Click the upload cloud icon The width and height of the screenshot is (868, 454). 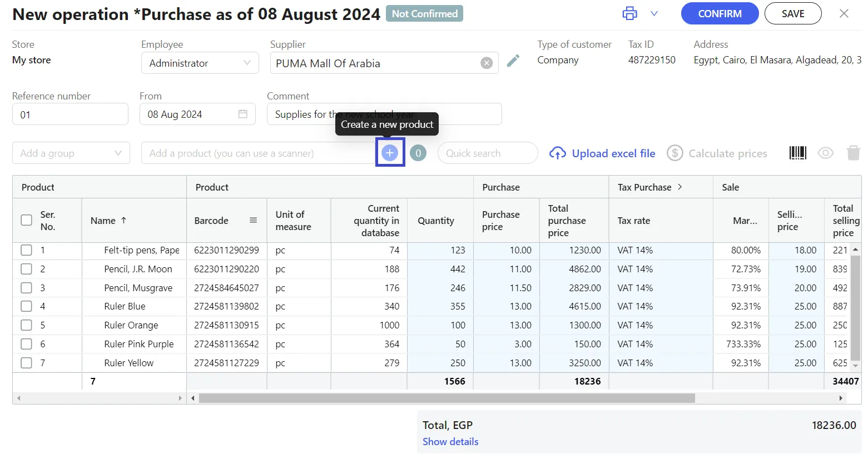coord(558,153)
